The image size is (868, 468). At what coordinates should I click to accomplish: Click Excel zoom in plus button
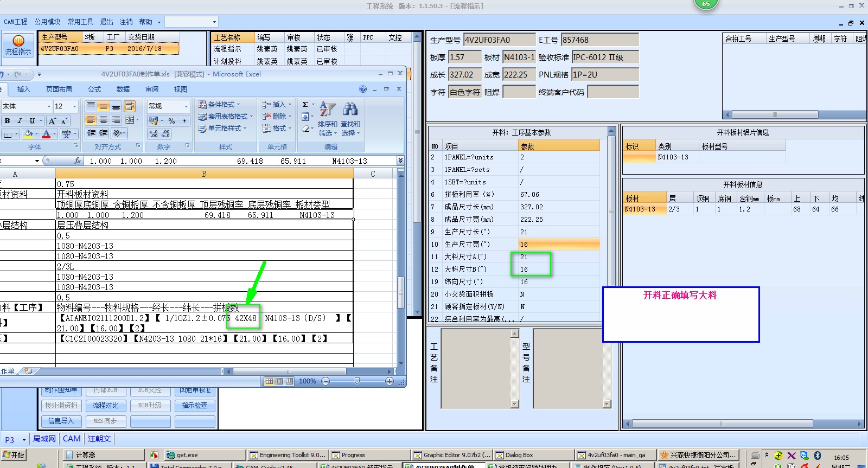tap(390, 381)
